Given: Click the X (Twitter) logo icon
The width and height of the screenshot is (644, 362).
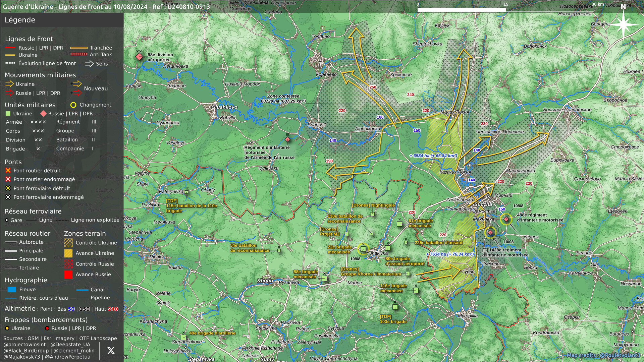Looking at the screenshot, I should 111,351.
